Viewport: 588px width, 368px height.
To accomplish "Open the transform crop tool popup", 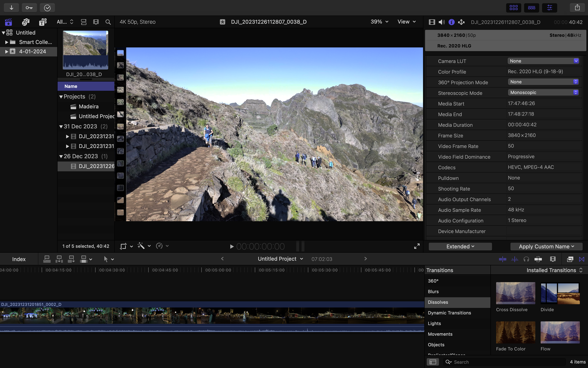I will [x=126, y=246].
